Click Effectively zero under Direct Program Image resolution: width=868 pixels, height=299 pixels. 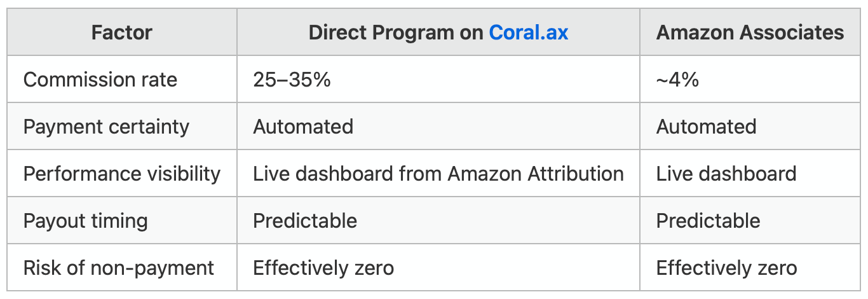point(323,268)
